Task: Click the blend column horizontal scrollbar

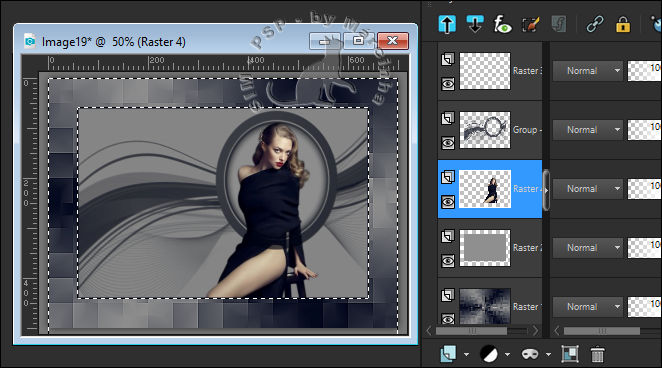Action: pos(602,331)
